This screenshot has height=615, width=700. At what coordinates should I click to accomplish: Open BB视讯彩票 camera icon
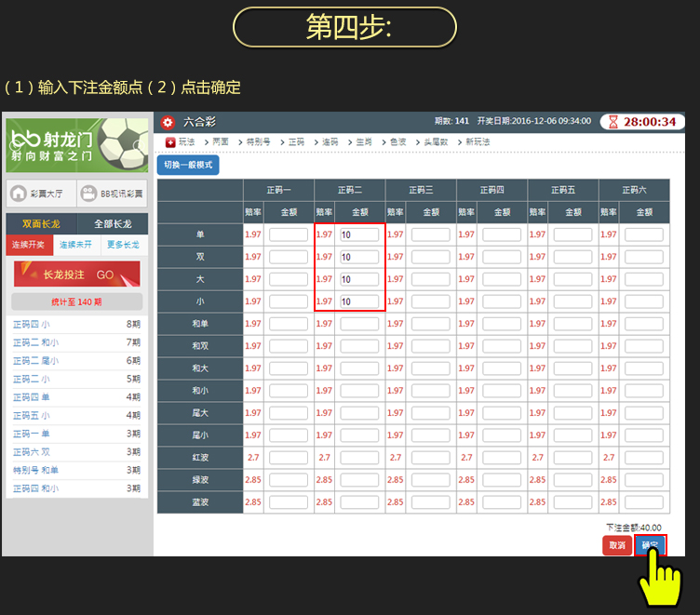point(90,194)
